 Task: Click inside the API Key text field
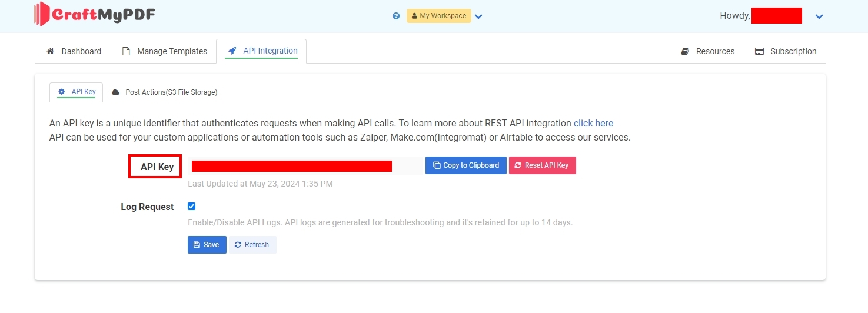coord(305,166)
